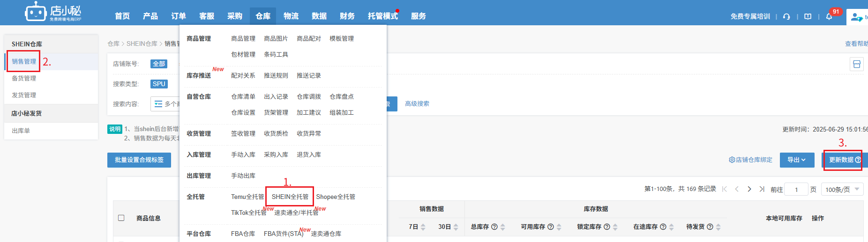Sort by 待发货 column arrows
868x242 pixels.
click(x=718, y=227)
